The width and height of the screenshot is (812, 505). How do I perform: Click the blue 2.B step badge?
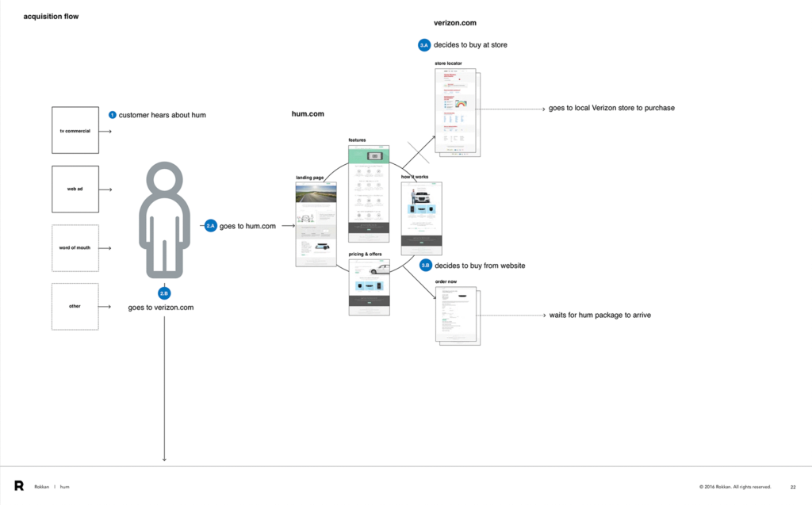[164, 293]
